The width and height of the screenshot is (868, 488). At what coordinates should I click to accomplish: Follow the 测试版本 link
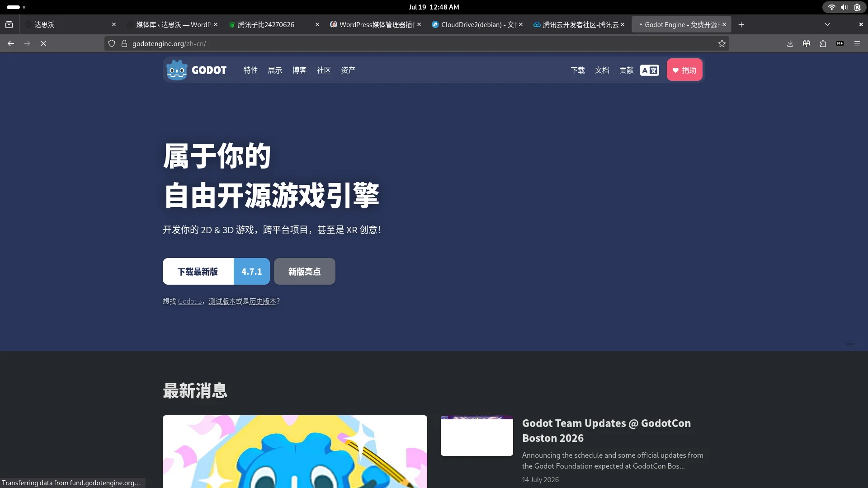pyautogui.click(x=222, y=301)
